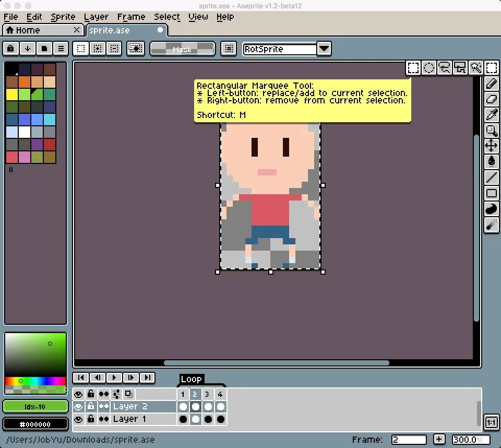This screenshot has height=448, width=501.
Task: Select the Paint Bucket tool
Action: click(x=492, y=161)
